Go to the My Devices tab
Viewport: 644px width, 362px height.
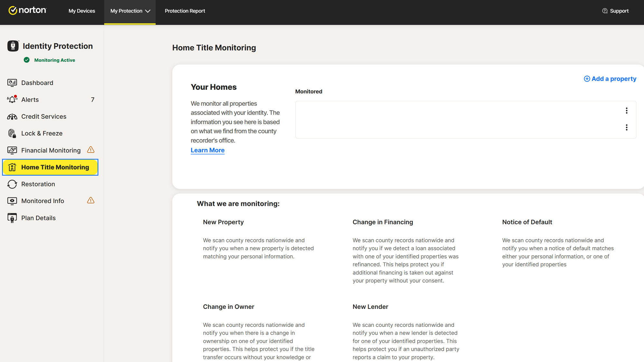pos(82,11)
